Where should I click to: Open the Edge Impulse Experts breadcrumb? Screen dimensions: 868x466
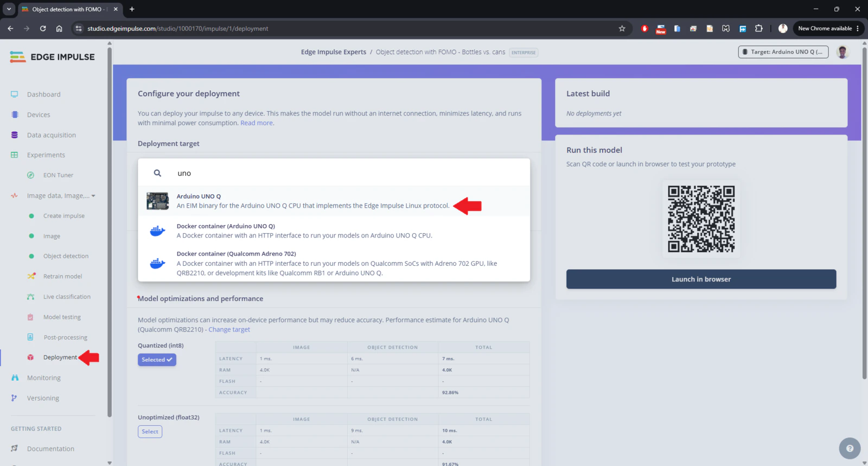(x=334, y=52)
